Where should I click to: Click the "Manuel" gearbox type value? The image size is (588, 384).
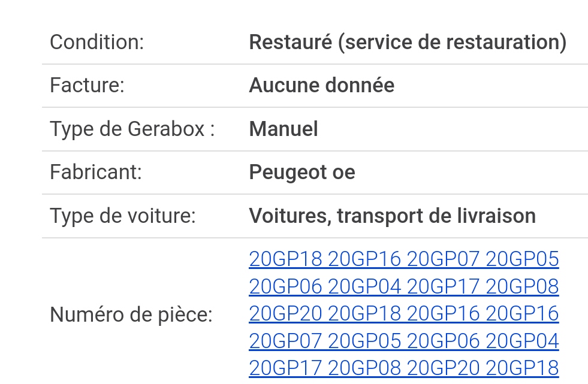tap(284, 129)
